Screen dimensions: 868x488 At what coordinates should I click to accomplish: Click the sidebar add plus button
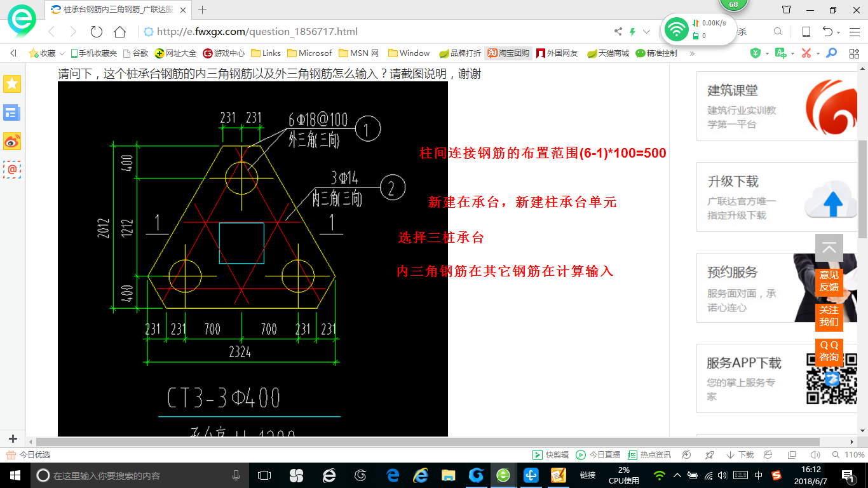click(13, 439)
